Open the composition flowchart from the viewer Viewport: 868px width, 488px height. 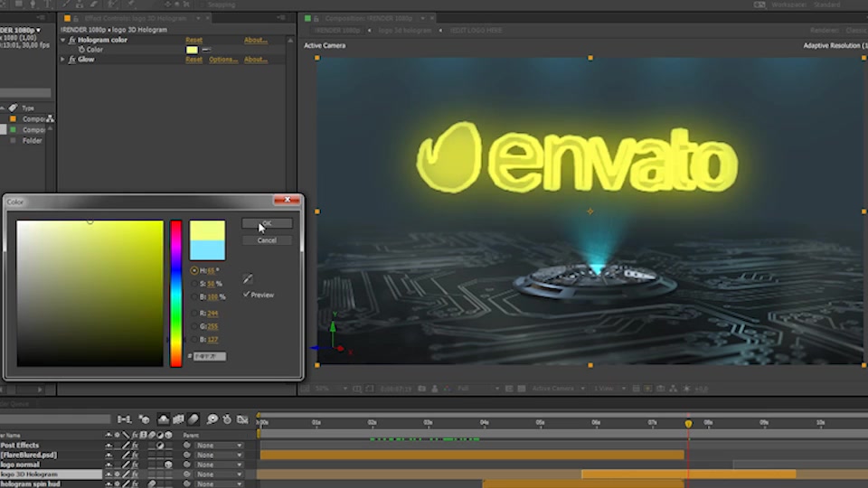pos(673,389)
